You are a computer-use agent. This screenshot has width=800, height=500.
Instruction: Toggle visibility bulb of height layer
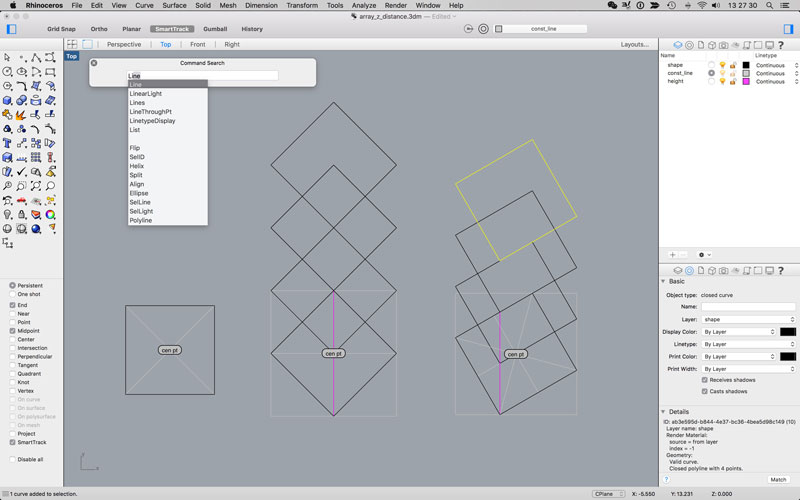(722, 82)
